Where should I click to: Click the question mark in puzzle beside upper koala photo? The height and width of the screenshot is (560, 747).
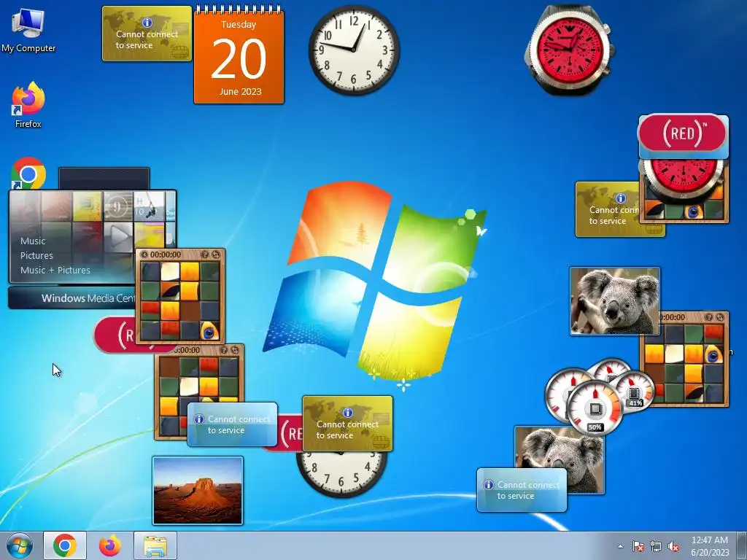pos(709,317)
